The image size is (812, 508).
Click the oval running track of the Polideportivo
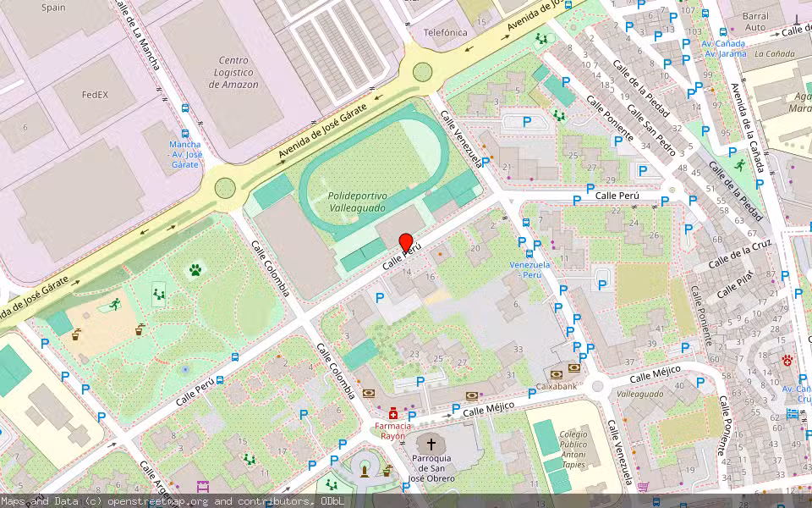pyautogui.click(x=374, y=171)
